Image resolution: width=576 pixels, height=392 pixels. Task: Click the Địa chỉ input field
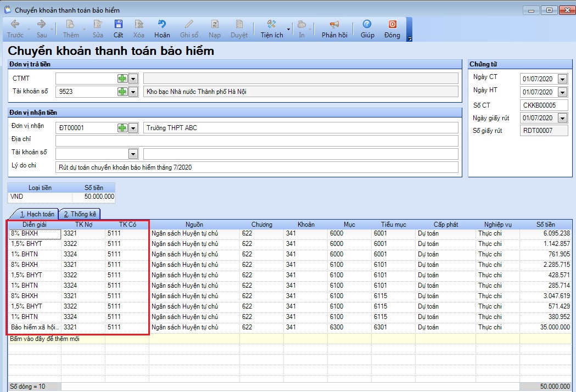pos(257,141)
